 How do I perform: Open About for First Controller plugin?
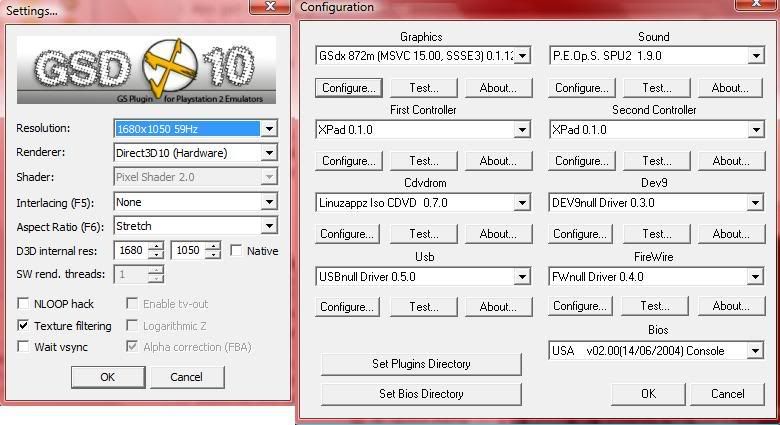click(x=498, y=161)
